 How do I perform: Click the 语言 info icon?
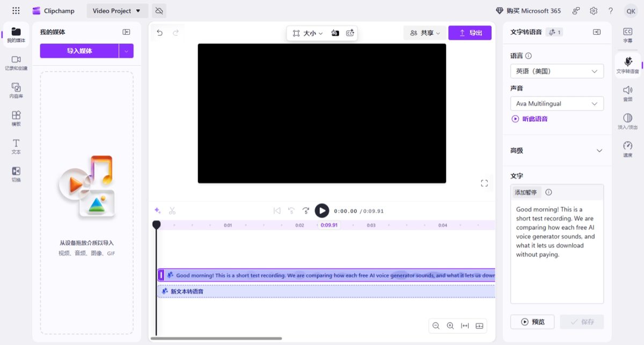point(529,56)
